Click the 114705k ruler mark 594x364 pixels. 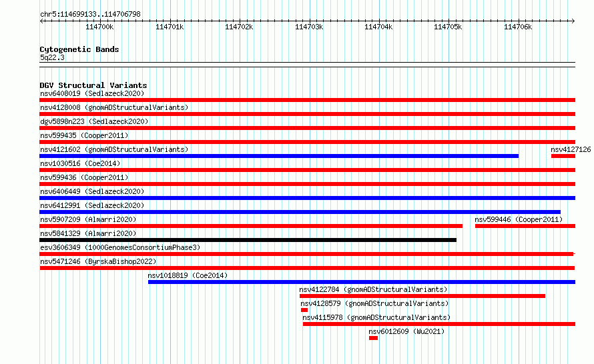click(x=447, y=27)
